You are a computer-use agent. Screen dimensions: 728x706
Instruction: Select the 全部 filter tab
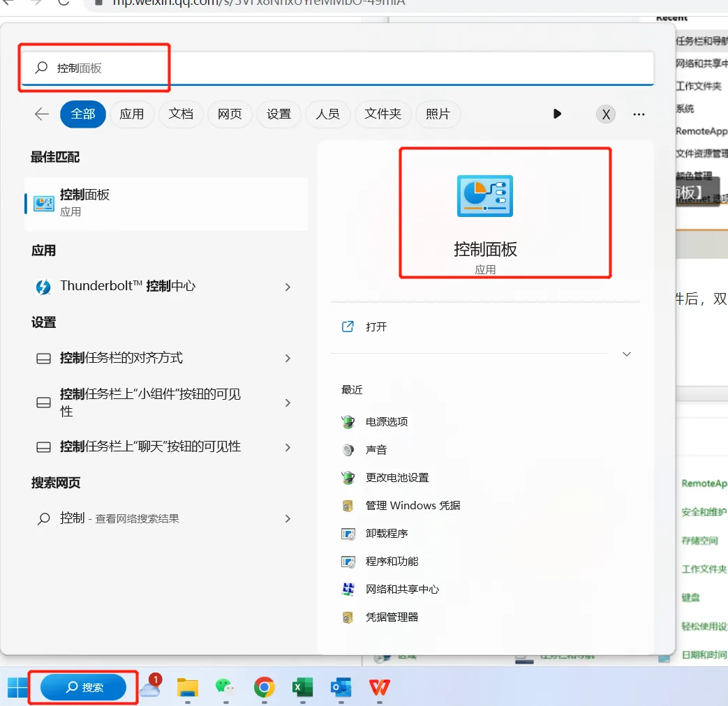83,114
